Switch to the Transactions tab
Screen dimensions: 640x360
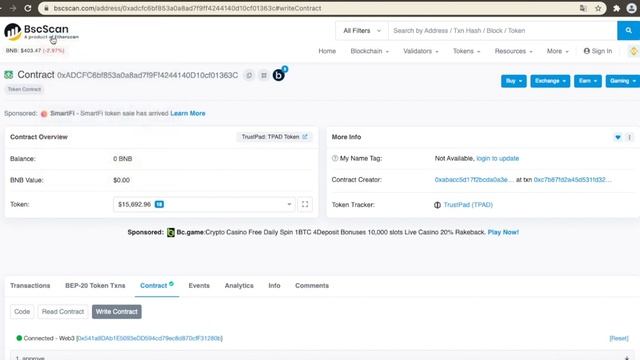click(30, 286)
